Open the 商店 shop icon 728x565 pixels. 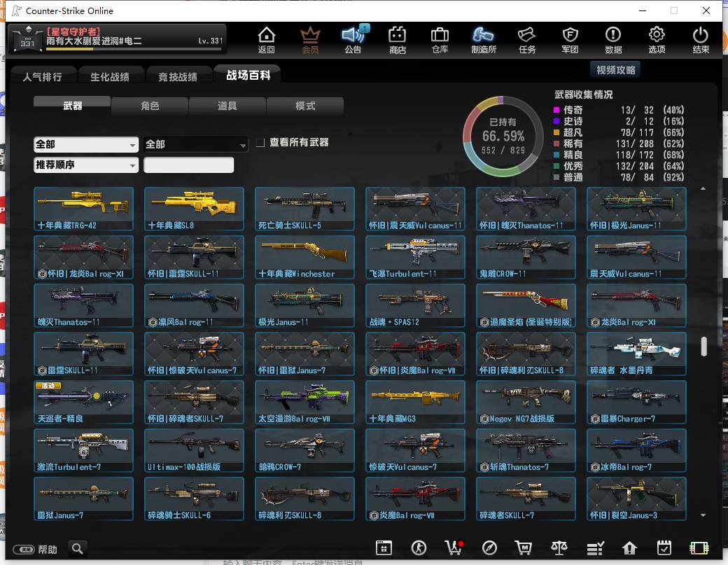pos(398,39)
